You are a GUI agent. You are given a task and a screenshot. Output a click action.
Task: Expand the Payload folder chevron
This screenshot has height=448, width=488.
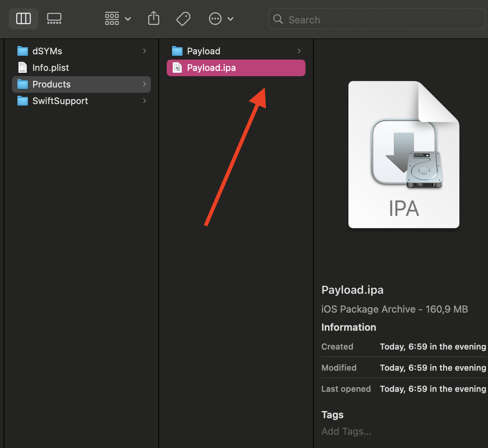coord(299,51)
